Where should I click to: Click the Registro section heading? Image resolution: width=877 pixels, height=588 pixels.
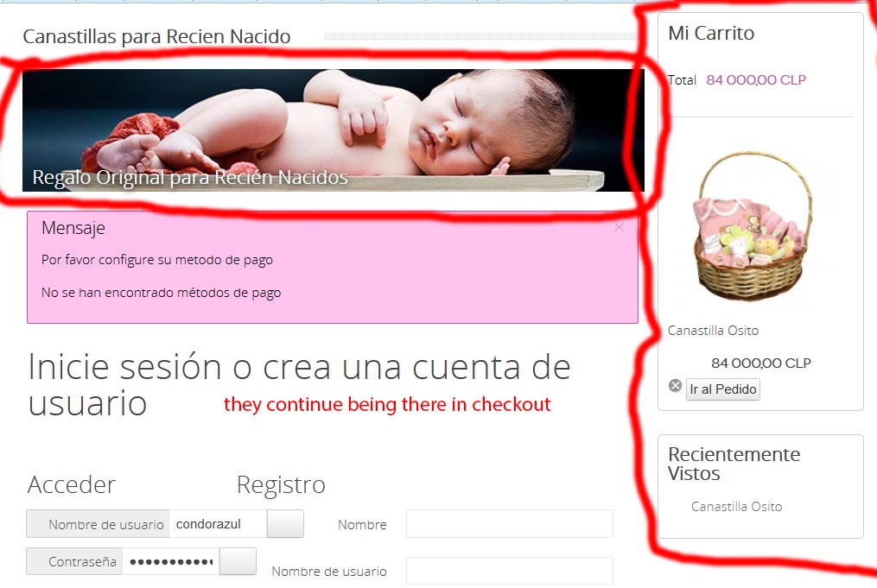[x=281, y=484]
